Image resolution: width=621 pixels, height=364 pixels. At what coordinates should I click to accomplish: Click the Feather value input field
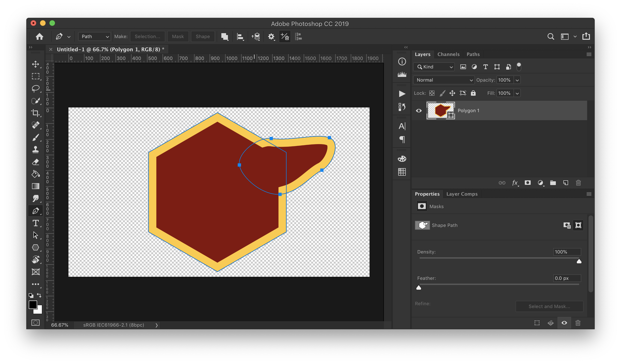click(566, 278)
